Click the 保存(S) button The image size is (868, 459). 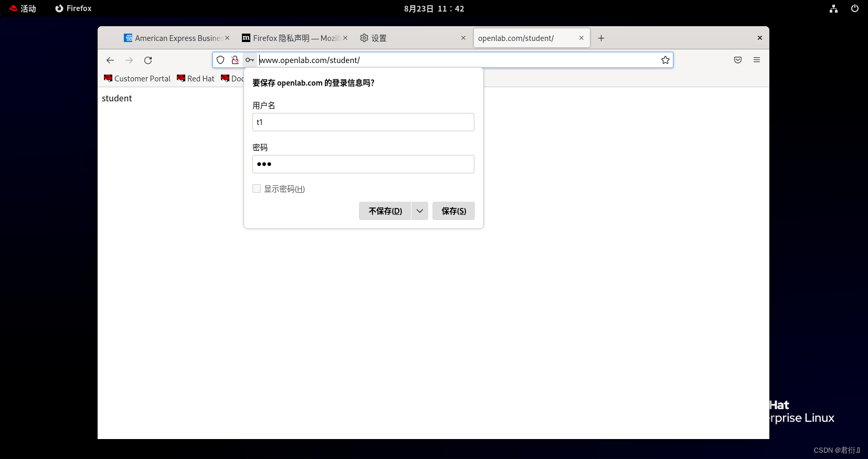[453, 211]
